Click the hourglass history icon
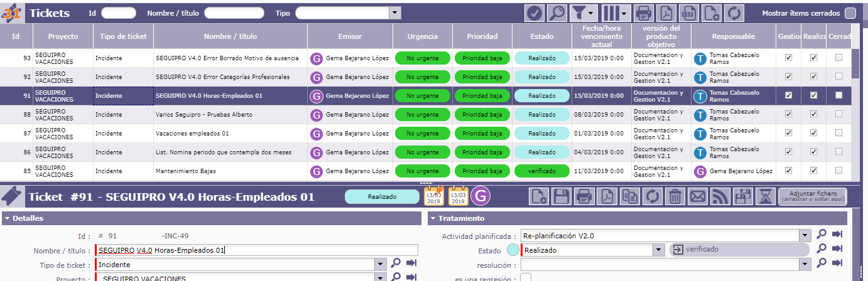Image resolution: width=868 pixels, height=281 pixels. (764, 196)
